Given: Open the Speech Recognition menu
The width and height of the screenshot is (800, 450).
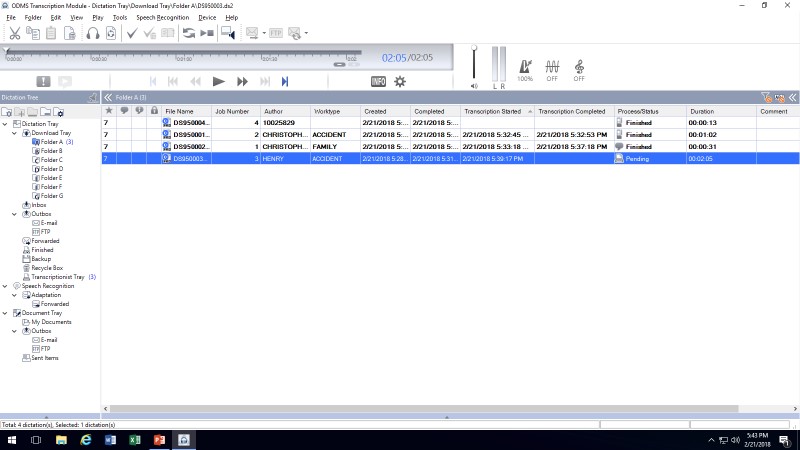Looking at the screenshot, I should tap(162, 17).
